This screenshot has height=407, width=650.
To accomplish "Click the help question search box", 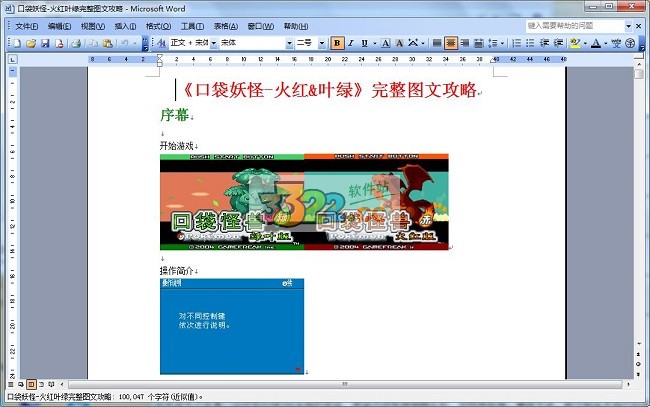I will [x=575, y=26].
